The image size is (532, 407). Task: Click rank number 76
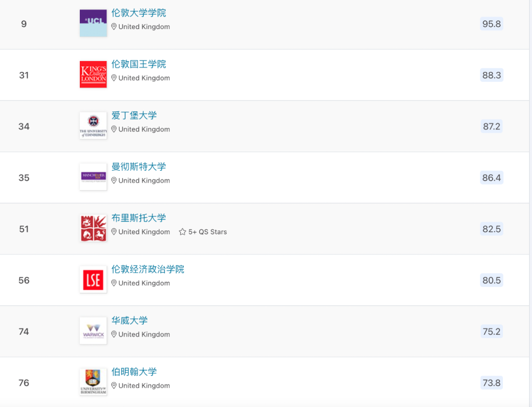[x=24, y=383]
